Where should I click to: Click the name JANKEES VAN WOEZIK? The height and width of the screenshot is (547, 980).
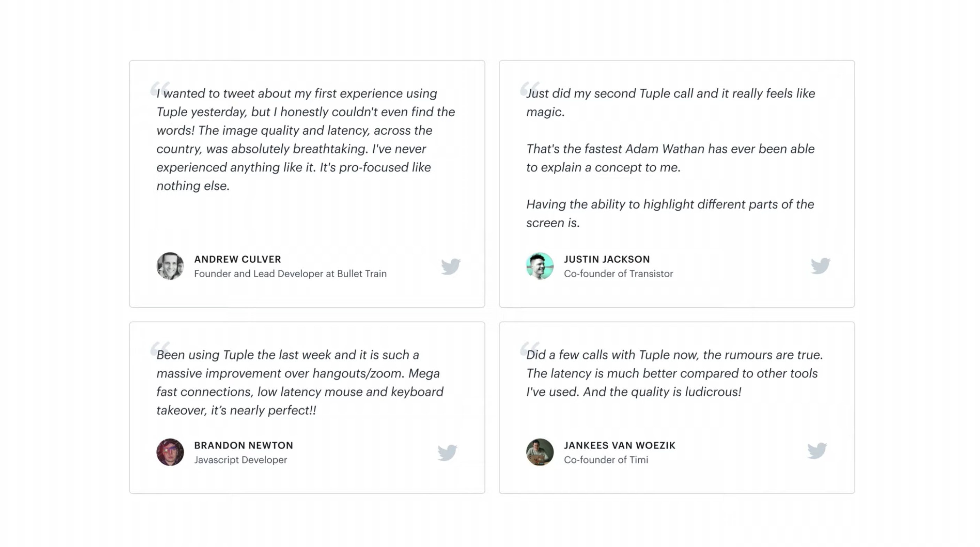(619, 445)
